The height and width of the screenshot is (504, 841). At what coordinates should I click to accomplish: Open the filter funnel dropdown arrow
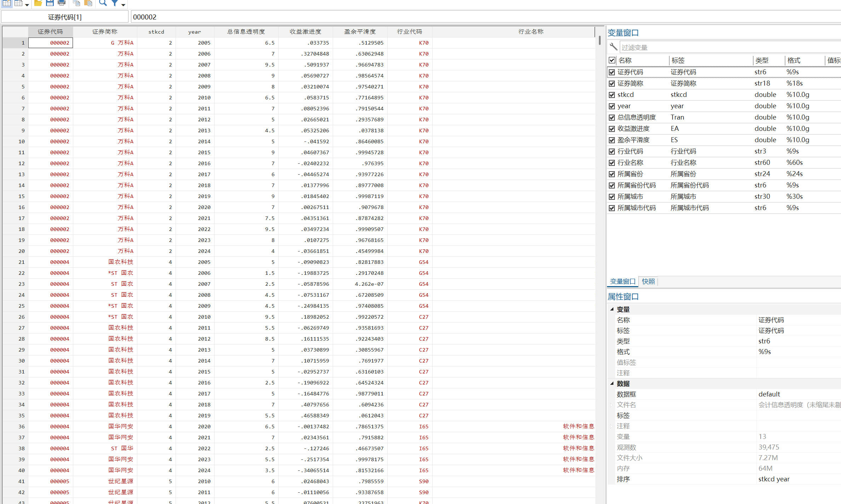(123, 5)
